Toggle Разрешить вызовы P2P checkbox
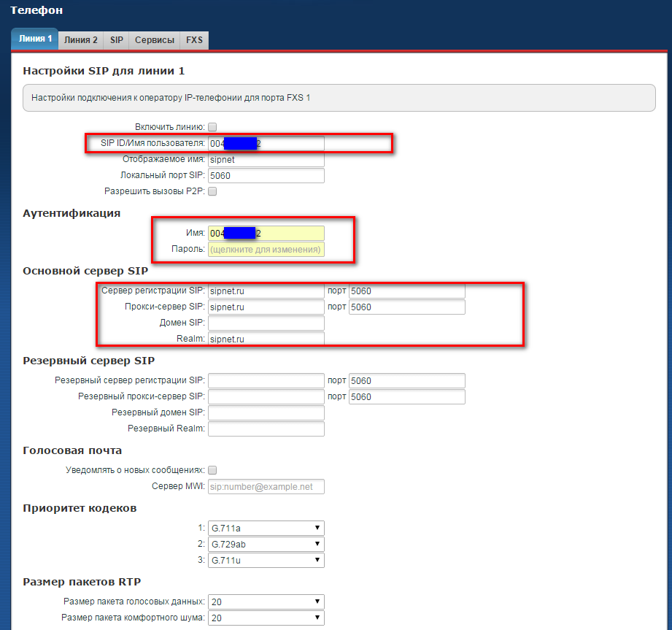The width and height of the screenshot is (672, 630). coord(212,191)
